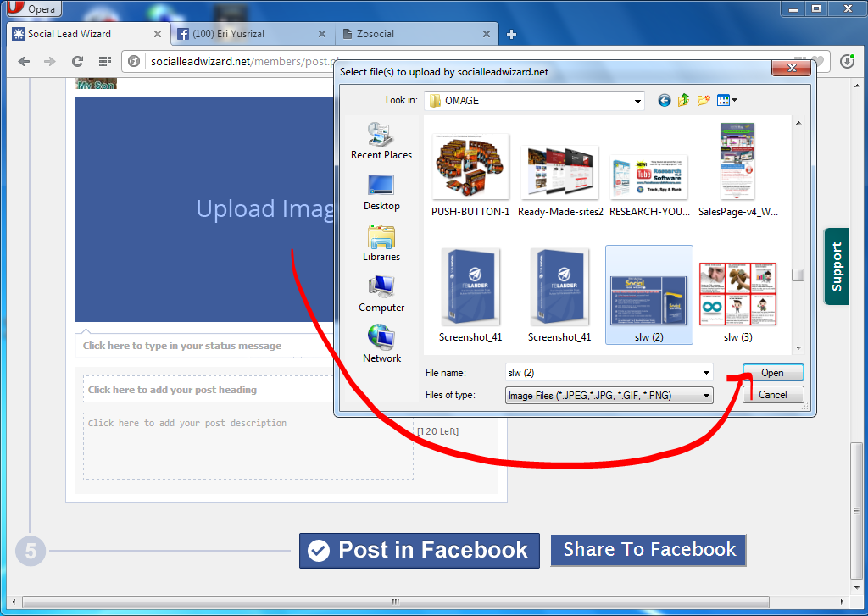This screenshot has height=616, width=868.
Task: Open the Support side tab
Action: click(x=837, y=266)
